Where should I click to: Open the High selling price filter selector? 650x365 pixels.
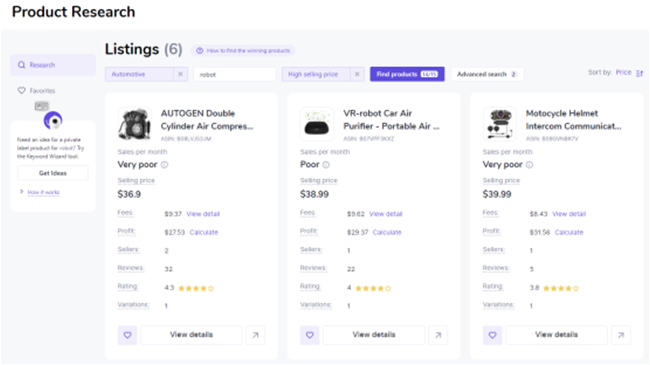316,74
